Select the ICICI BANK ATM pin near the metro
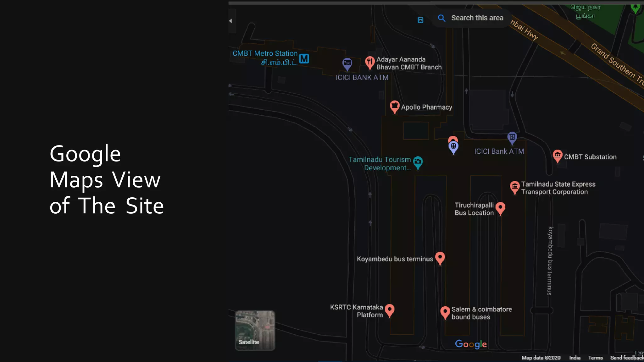Image resolution: width=644 pixels, height=362 pixels. (x=347, y=63)
